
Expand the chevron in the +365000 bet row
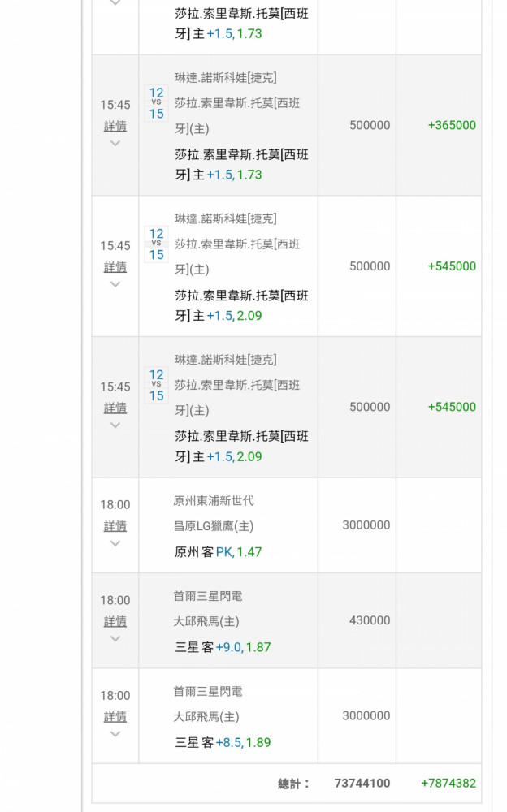[x=115, y=144]
